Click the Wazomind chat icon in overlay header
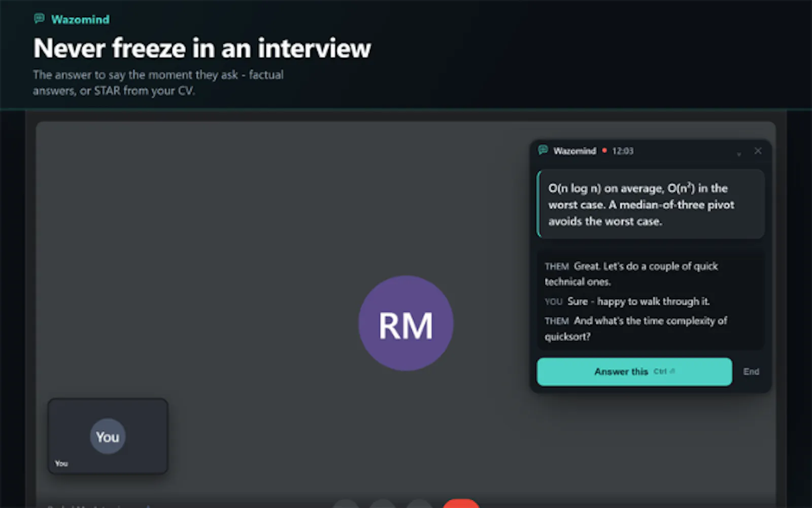 [x=543, y=150]
